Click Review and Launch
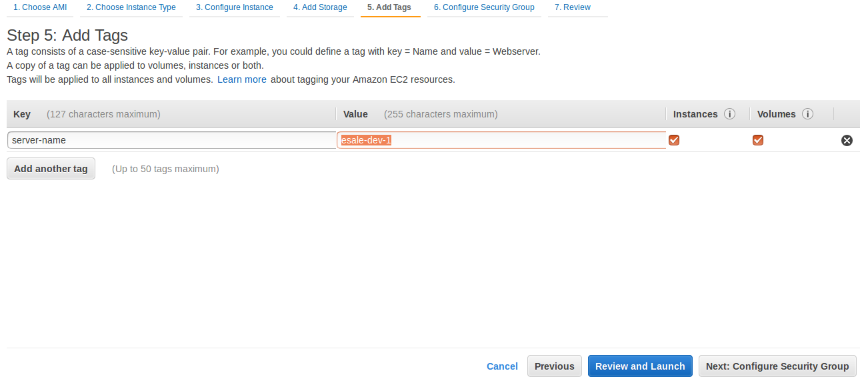The height and width of the screenshot is (383, 868). click(x=640, y=366)
